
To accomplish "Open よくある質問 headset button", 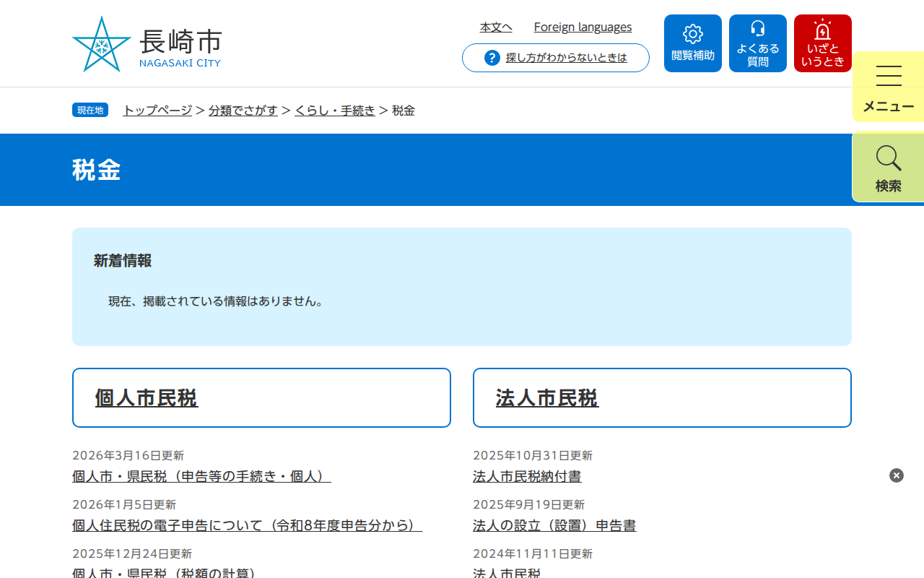I will 758,43.
